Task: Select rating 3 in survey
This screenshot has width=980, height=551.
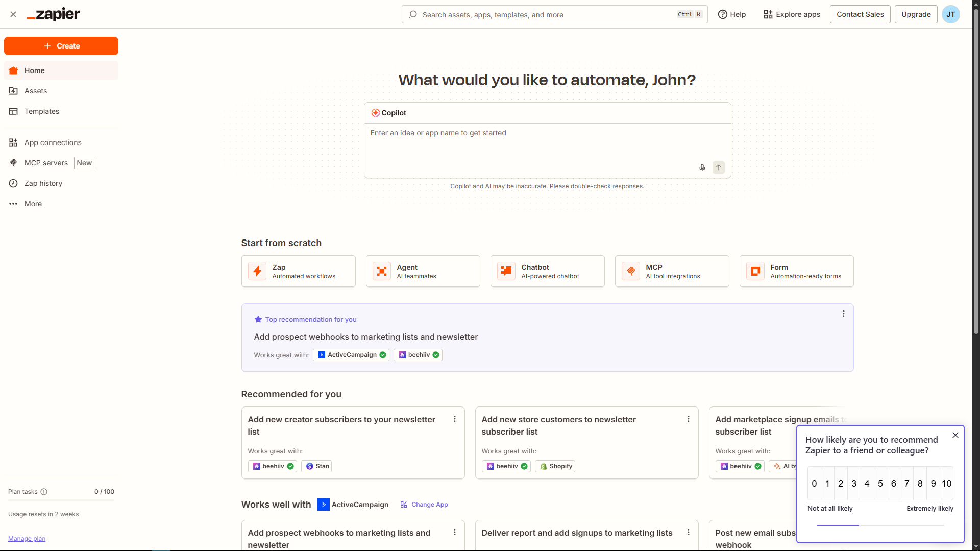Action: tap(854, 483)
